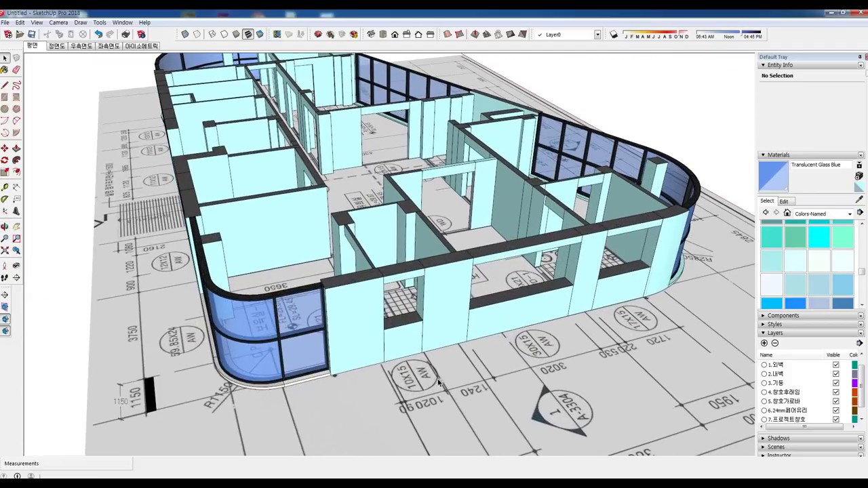Open the Draw menu
Image resolution: width=868 pixels, height=488 pixels.
[80, 22]
